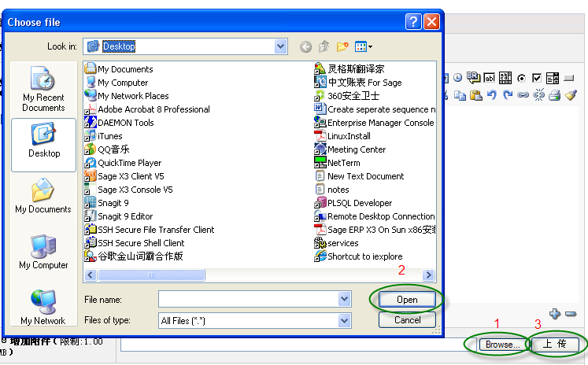The image size is (588, 365).
Task: Open My Recent Documents in places bar
Action: (x=43, y=88)
